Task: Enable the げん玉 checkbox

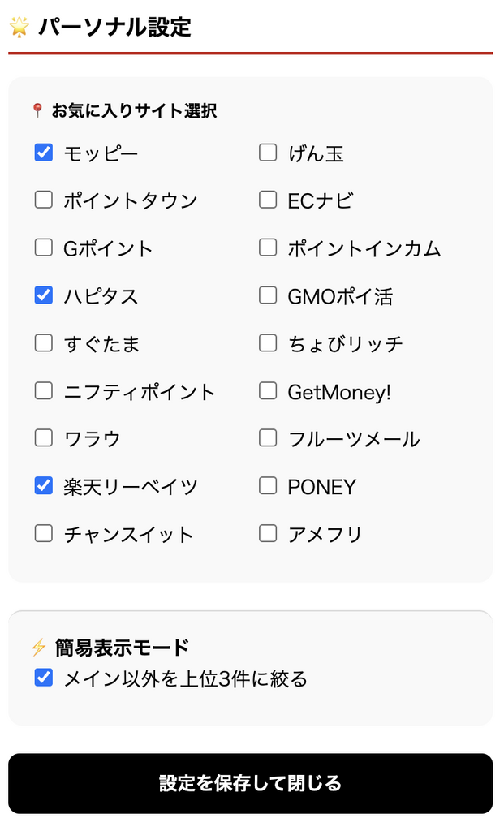Action: coord(268,153)
